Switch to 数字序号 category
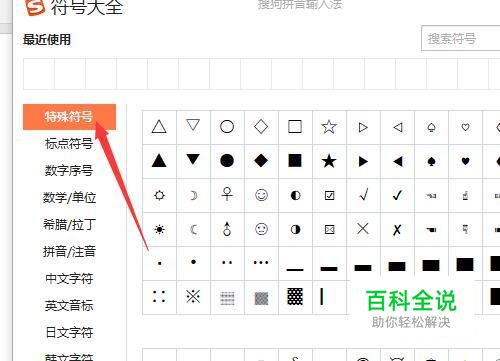Image resolution: width=500 pixels, height=361 pixels. (x=69, y=171)
